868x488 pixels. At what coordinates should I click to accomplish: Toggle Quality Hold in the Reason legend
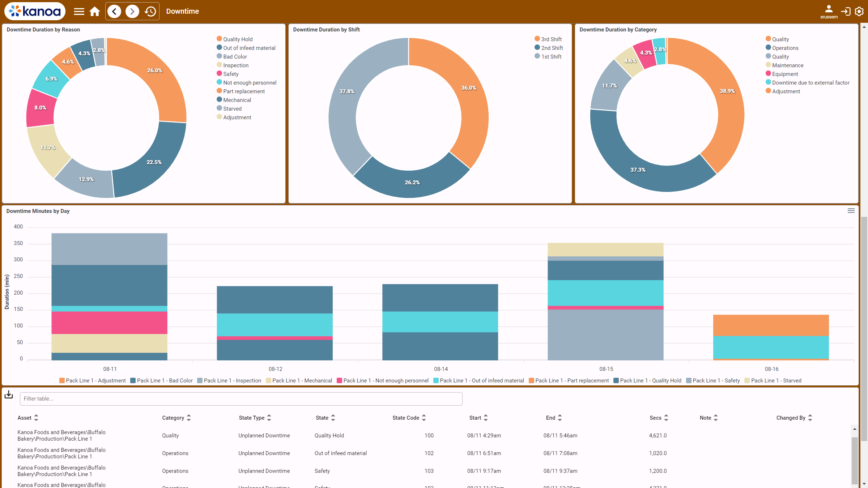point(234,39)
